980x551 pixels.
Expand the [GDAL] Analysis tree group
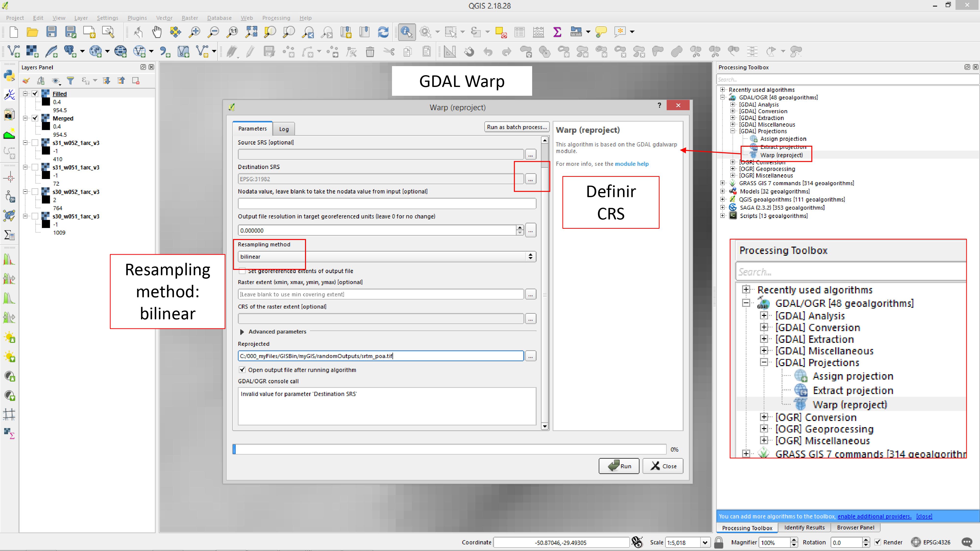[732, 105]
